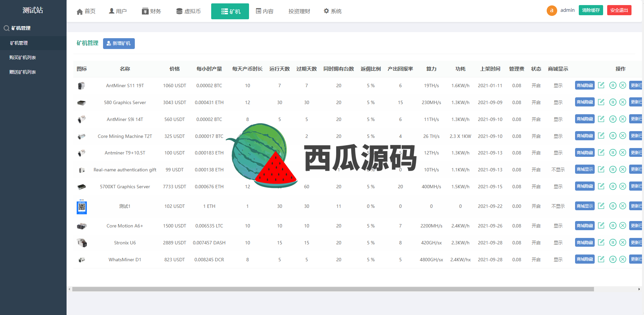
Task: Edit the WhatsMiner D1 entry
Action: pos(601,259)
